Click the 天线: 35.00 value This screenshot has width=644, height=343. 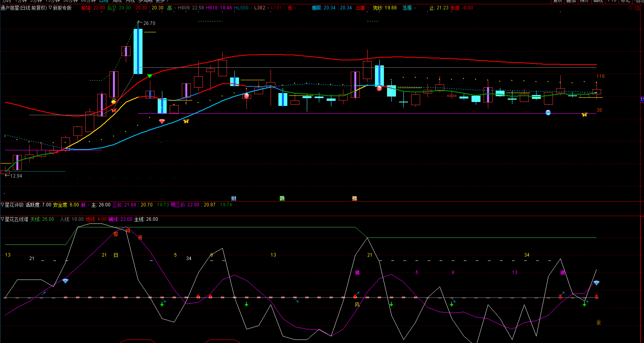tap(42, 219)
